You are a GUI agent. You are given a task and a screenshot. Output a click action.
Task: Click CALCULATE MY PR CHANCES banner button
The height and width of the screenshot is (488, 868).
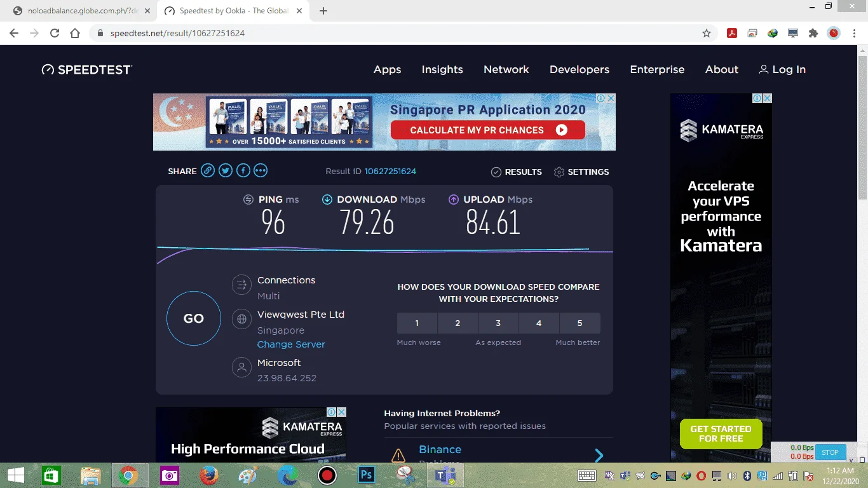pyautogui.click(x=488, y=130)
